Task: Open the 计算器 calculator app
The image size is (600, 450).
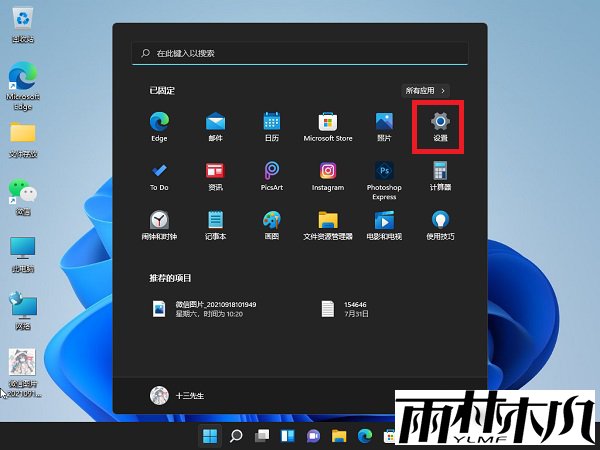Action: click(440, 176)
